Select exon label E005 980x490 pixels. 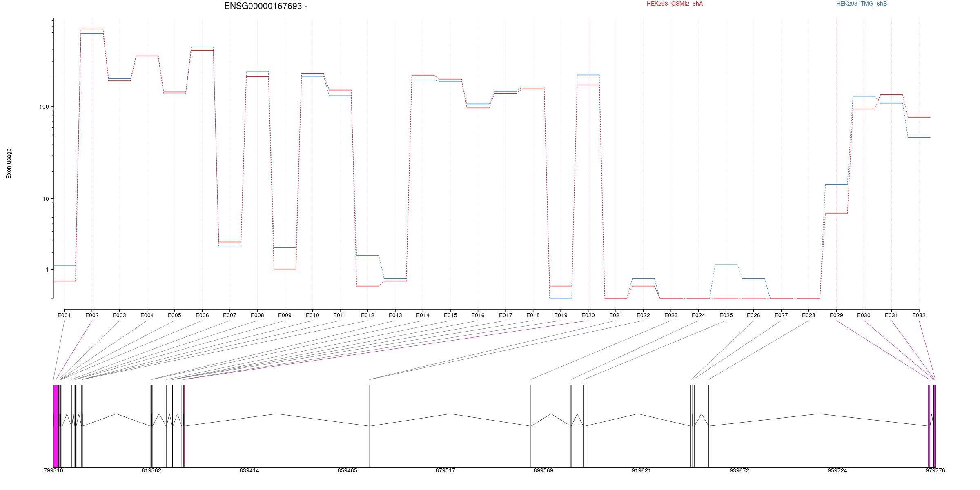coord(174,315)
